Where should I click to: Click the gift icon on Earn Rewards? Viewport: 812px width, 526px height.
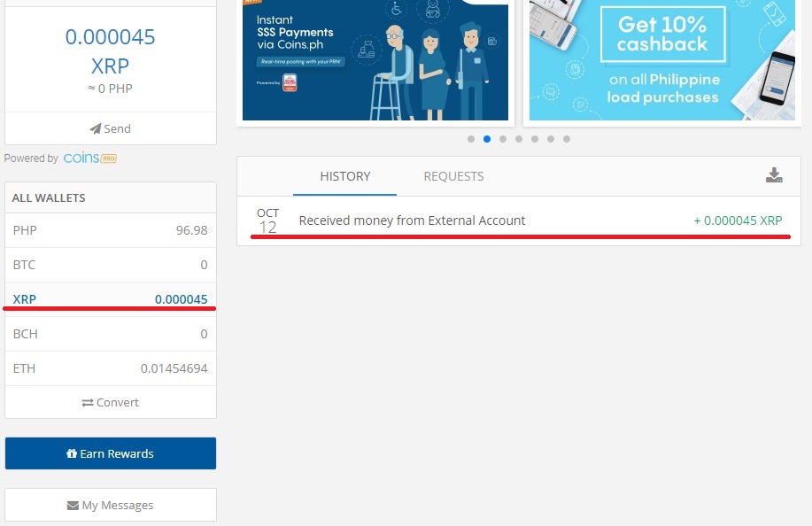[72, 453]
